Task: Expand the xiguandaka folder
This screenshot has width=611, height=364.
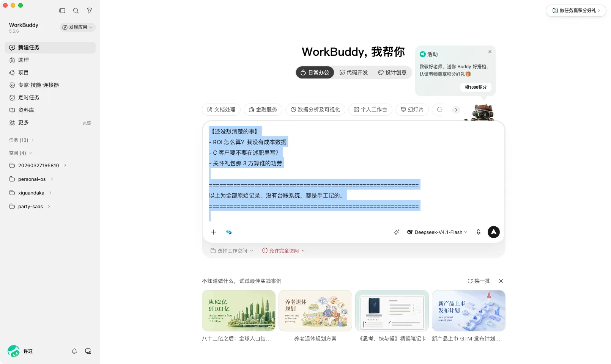Action: pos(50,193)
